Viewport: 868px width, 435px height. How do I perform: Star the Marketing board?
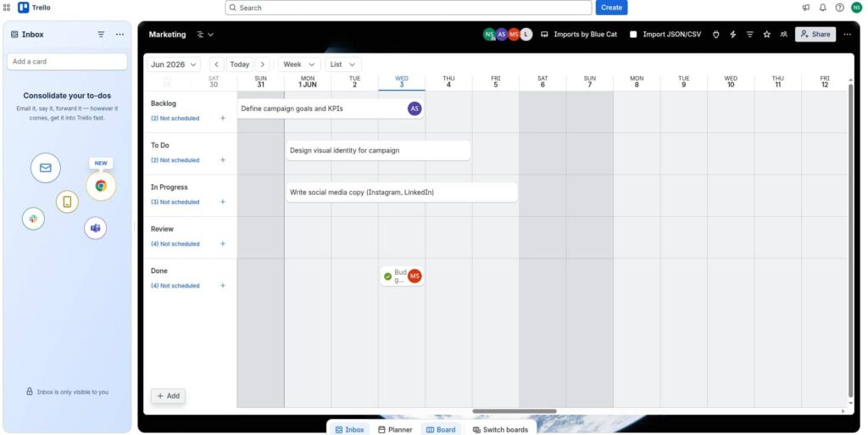pos(766,34)
